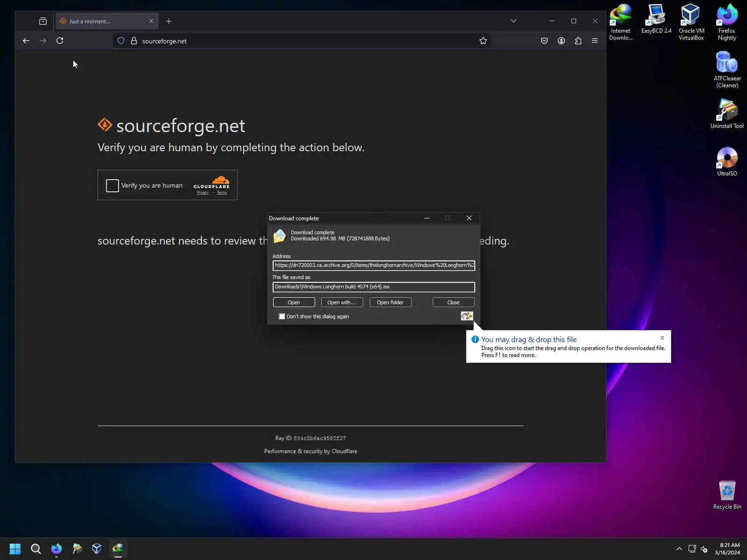This screenshot has height=560, width=747.
Task: Open the clock showing 8:21 AM
Action: pos(727,549)
